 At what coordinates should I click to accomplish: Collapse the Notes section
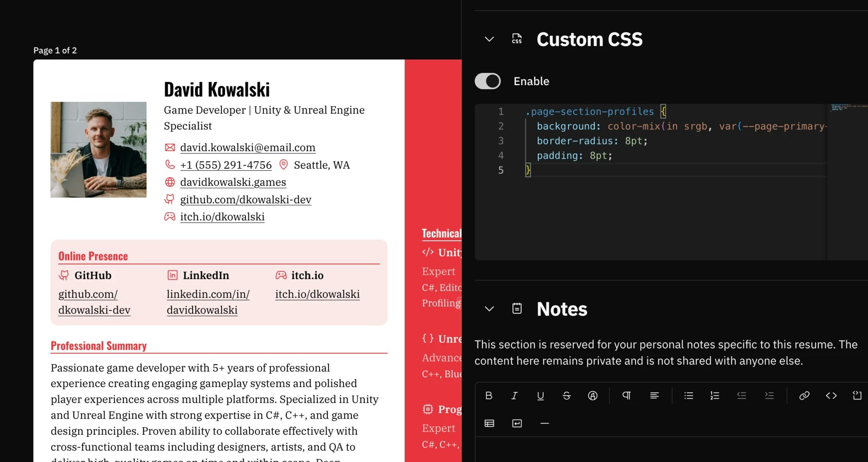tap(490, 309)
